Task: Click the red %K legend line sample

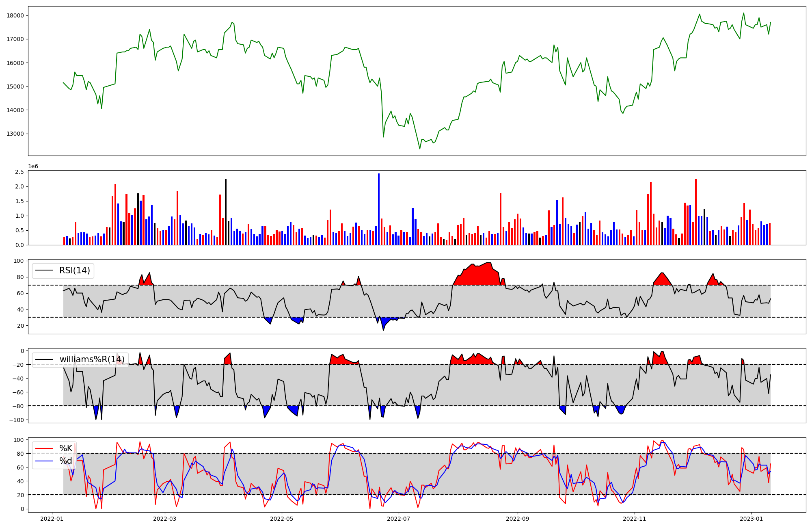Action: tap(44, 448)
